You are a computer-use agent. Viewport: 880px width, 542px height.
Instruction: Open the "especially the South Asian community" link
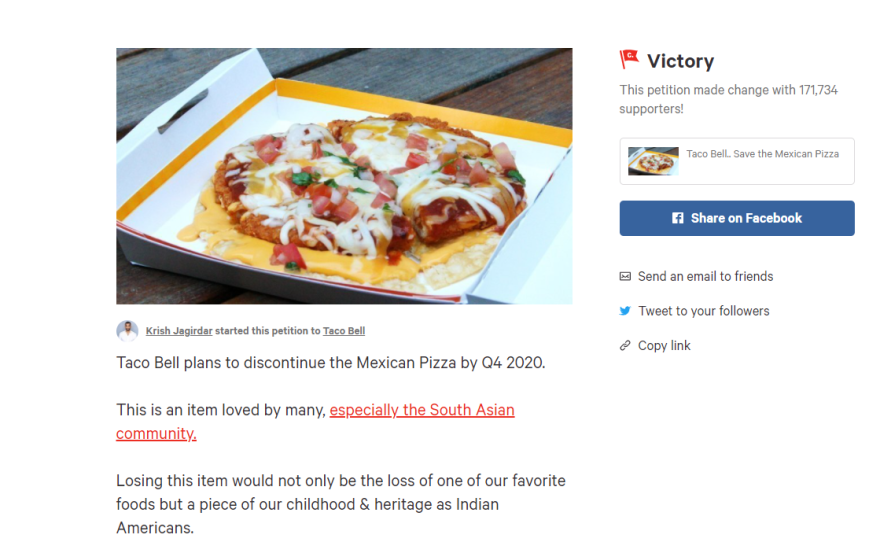click(421, 411)
